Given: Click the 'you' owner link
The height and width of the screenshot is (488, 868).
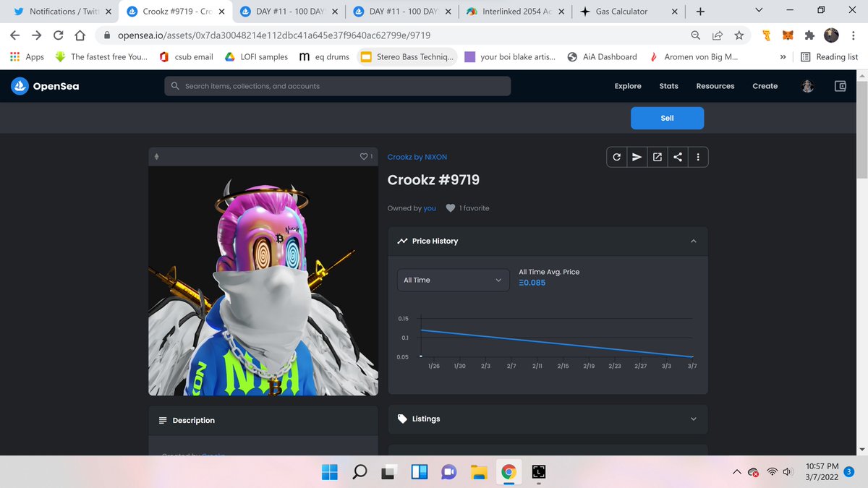Looking at the screenshot, I should coord(430,208).
